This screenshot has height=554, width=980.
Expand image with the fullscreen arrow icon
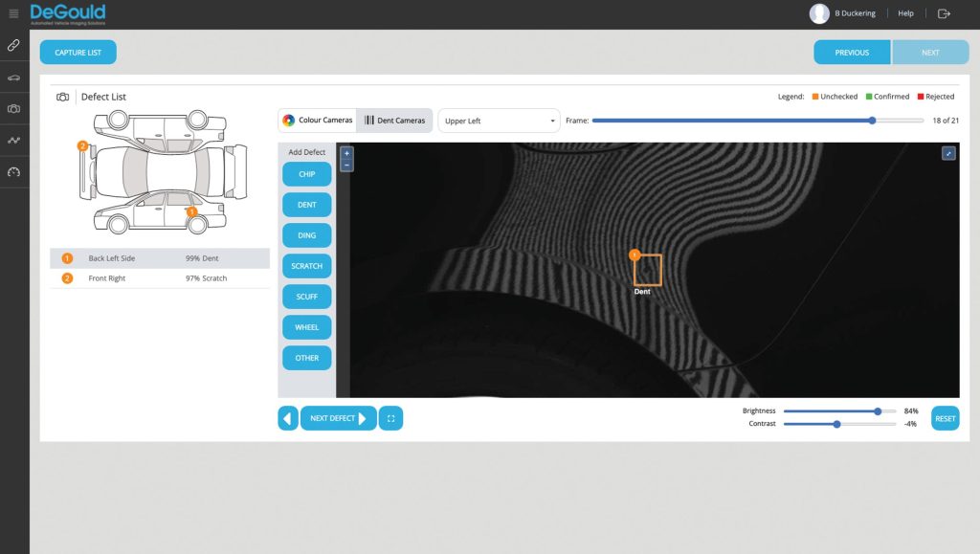[947, 152]
